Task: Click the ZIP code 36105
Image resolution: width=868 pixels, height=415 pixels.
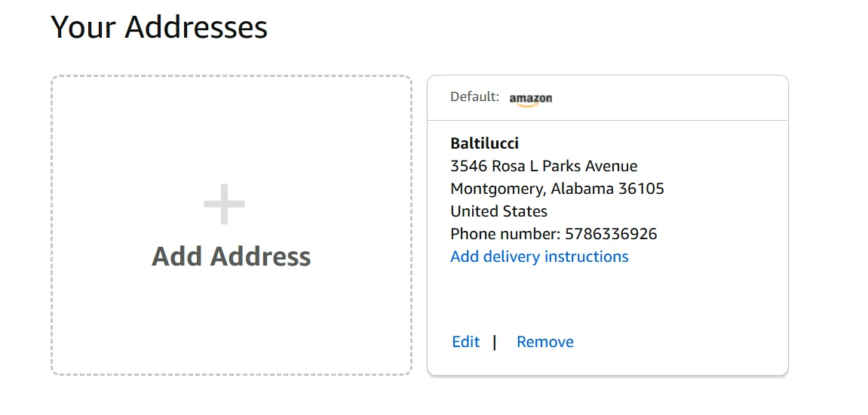Action: click(x=641, y=189)
